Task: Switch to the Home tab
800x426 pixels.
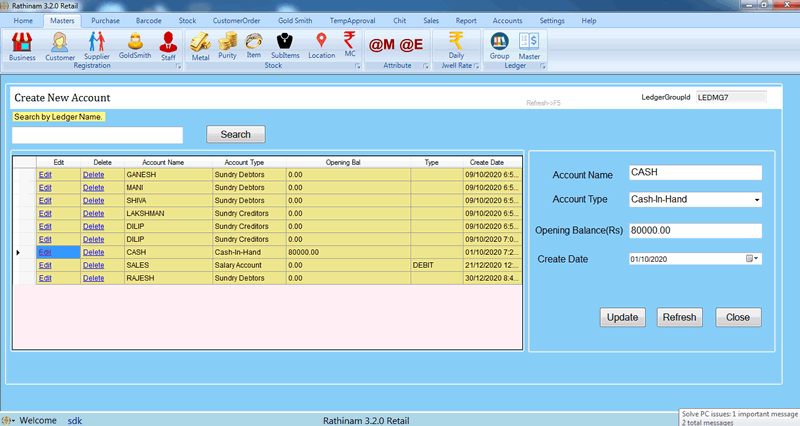Action: pos(23,21)
